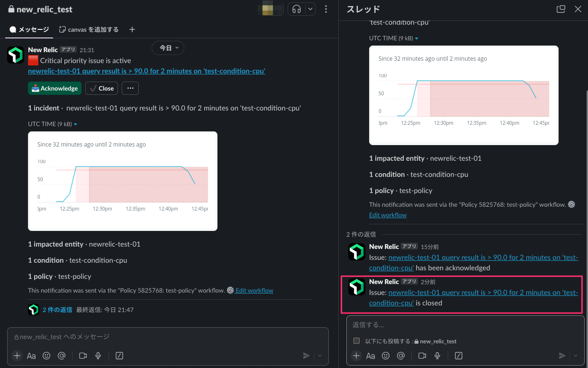Open the emoji picker in the reply composer
Screen dimensions: 588x368
click(x=386, y=355)
